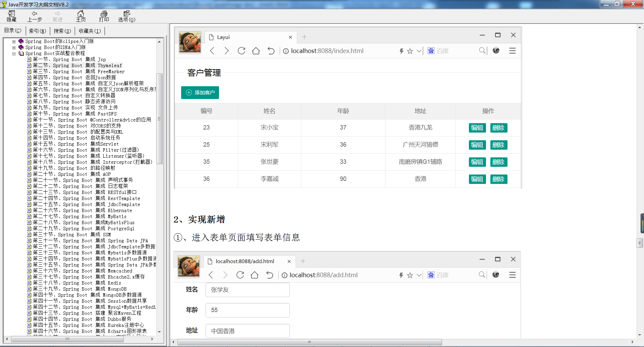Click reload icon in index.html browser
Image resolution: width=644 pixels, height=347 pixels.
241,51
